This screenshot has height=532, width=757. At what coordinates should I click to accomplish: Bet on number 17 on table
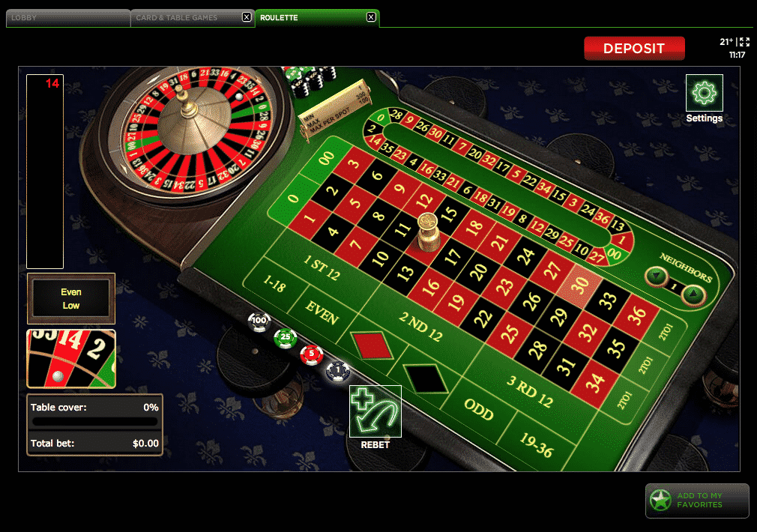[x=453, y=257]
